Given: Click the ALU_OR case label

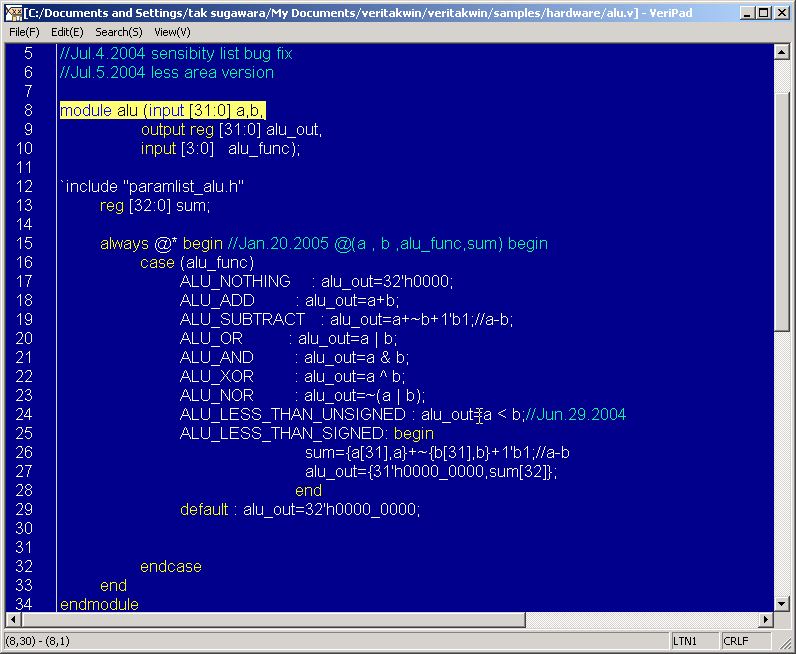Looking at the screenshot, I should click(211, 338).
